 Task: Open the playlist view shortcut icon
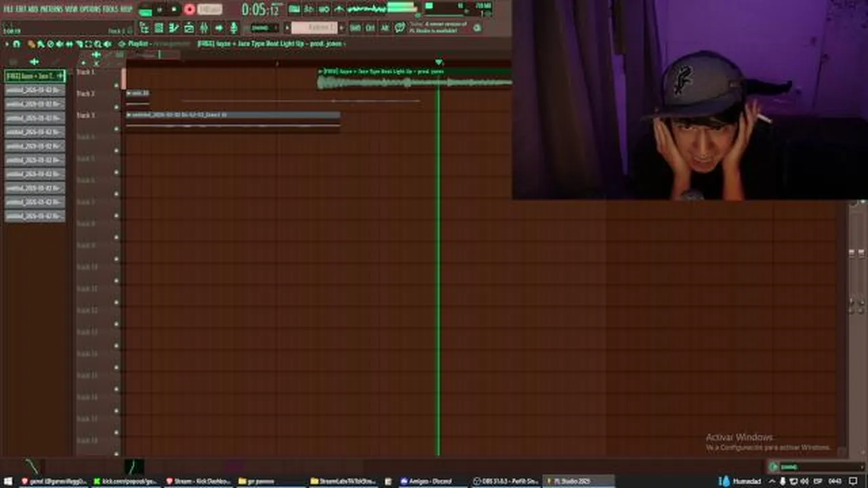144,28
